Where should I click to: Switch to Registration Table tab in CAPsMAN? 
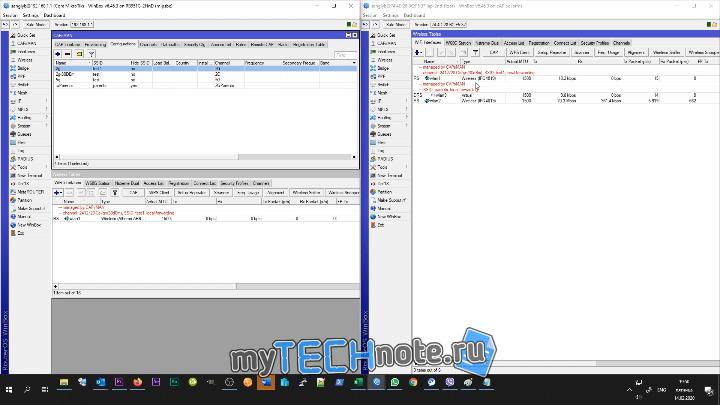[x=309, y=45]
